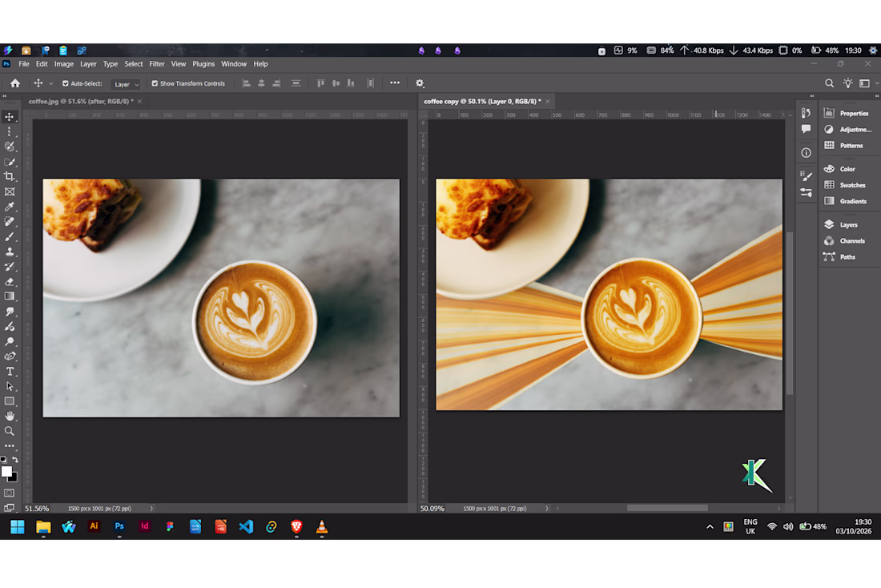
Task: Open the History panel icon
Action: pyautogui.click(x=806, y=113)
